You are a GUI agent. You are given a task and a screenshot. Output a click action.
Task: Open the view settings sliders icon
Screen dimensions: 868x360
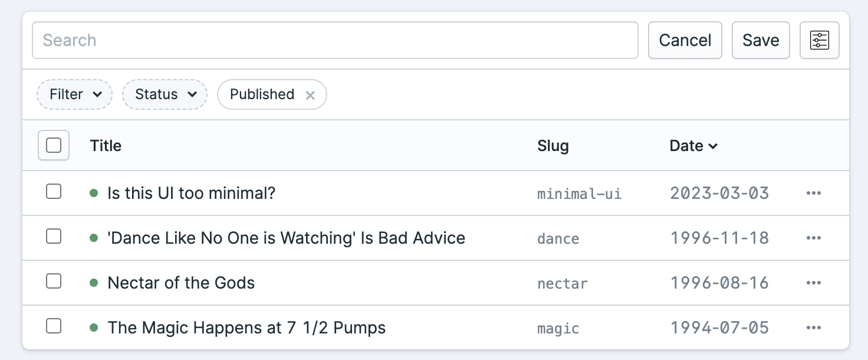coord(819,40)
